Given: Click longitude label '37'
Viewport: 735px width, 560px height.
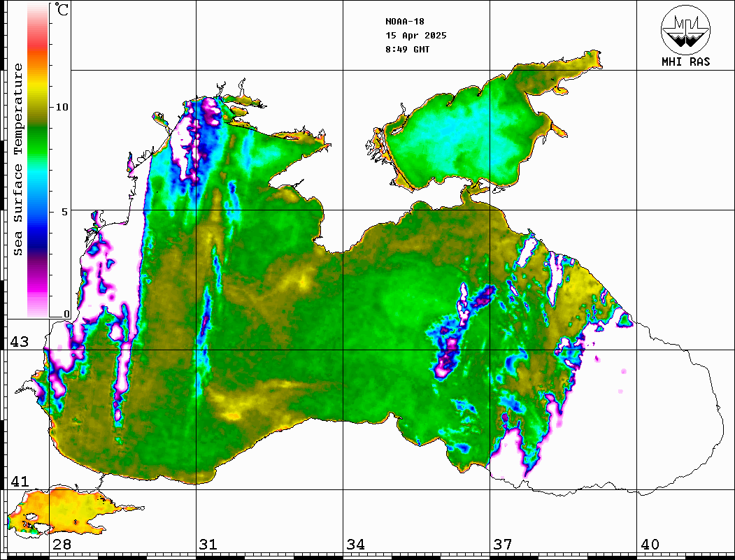Looking at the screenshot, I should pyautogui.click(x=503, y=545).
